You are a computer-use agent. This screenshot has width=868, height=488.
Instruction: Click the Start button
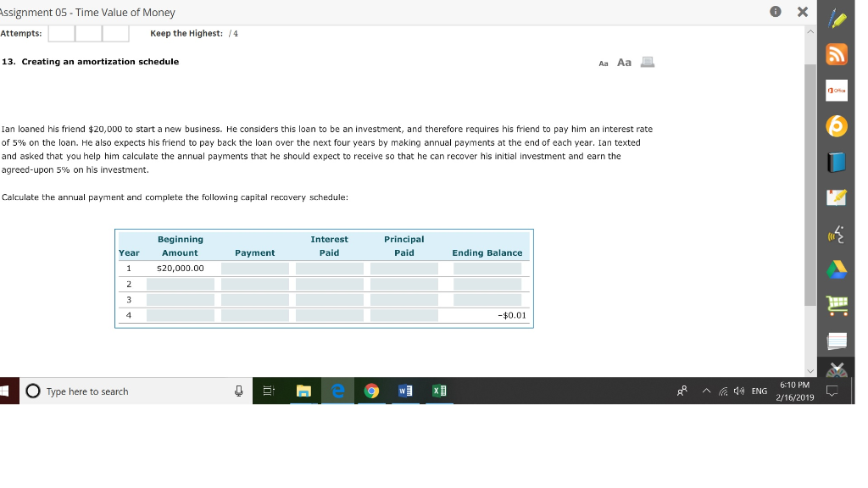tap(7, 391)
